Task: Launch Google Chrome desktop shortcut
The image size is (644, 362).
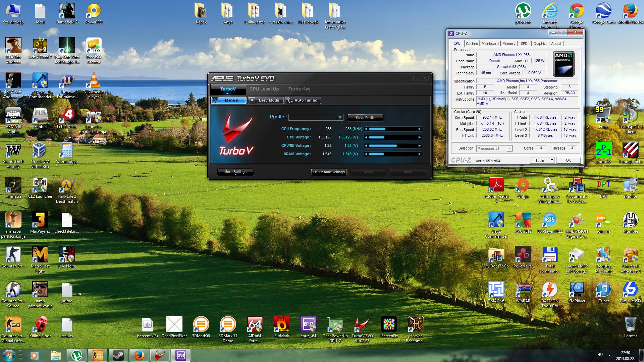Action: (x=577, y=16)
